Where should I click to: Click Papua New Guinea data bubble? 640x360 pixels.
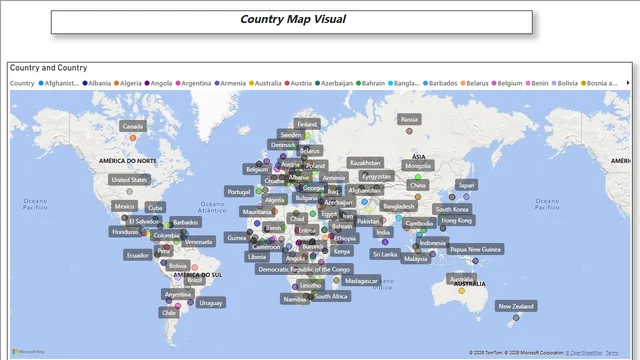(475, 261)
